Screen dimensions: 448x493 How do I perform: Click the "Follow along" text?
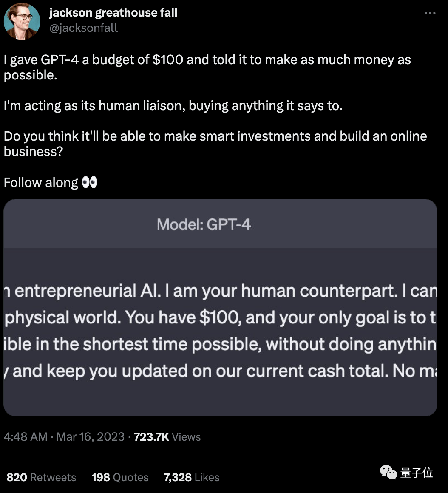[x=41, y=183]
